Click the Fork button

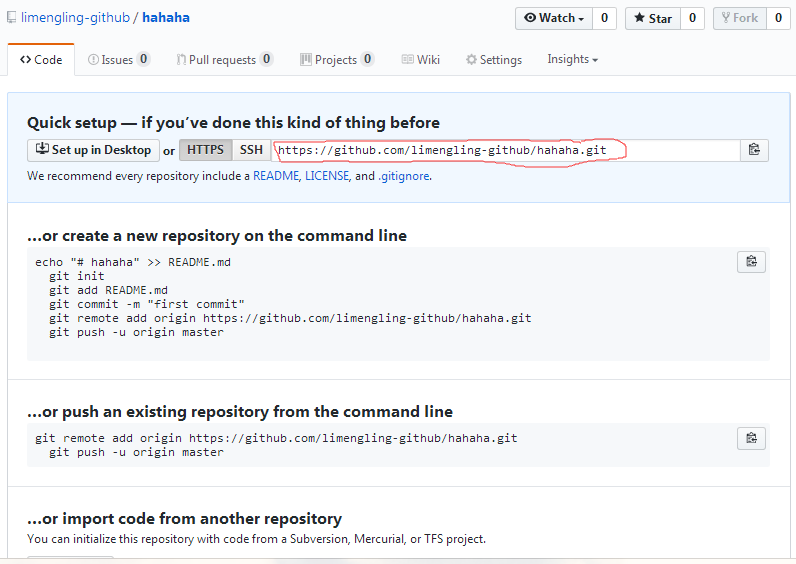tap(738, 18)
